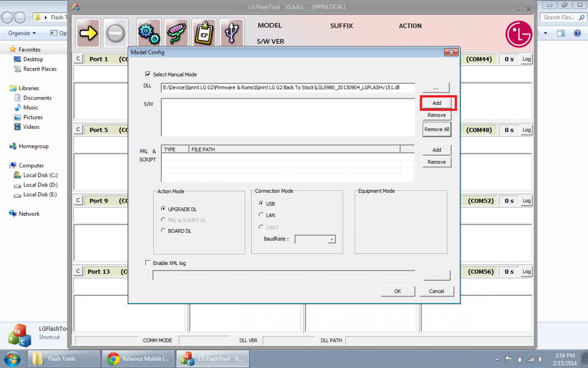Click the USB symbol toolbar icon
The width and height of the screenshot is (588, 368).
(232, 33)
